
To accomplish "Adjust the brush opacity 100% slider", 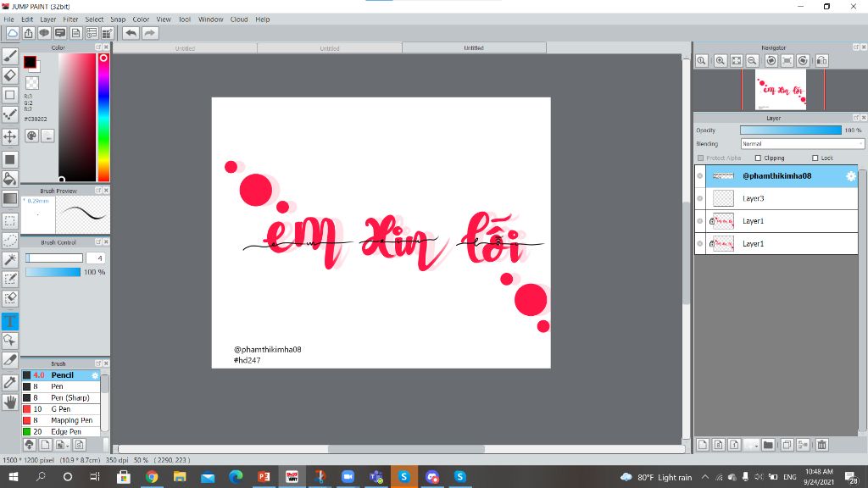I will coord(53,272).
